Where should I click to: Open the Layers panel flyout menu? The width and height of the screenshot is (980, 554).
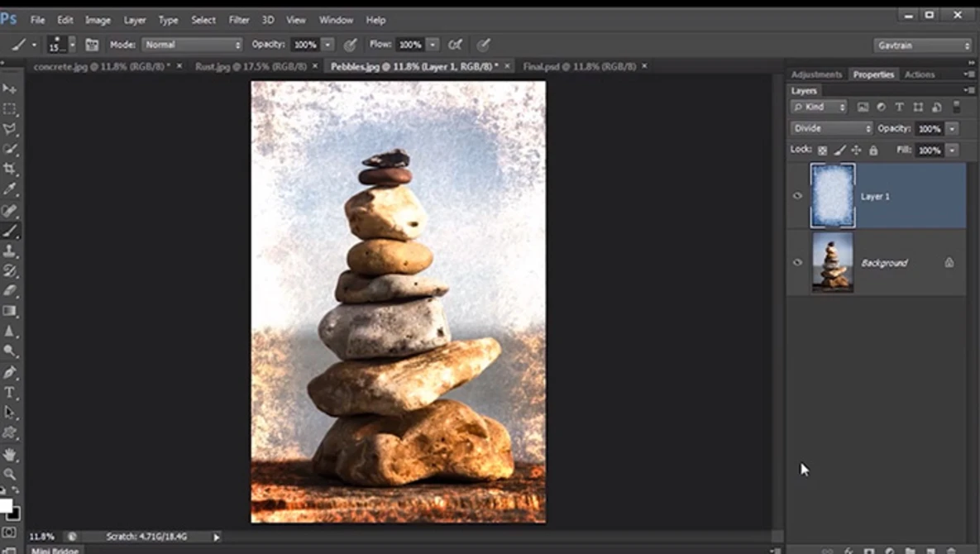point(968,91)
